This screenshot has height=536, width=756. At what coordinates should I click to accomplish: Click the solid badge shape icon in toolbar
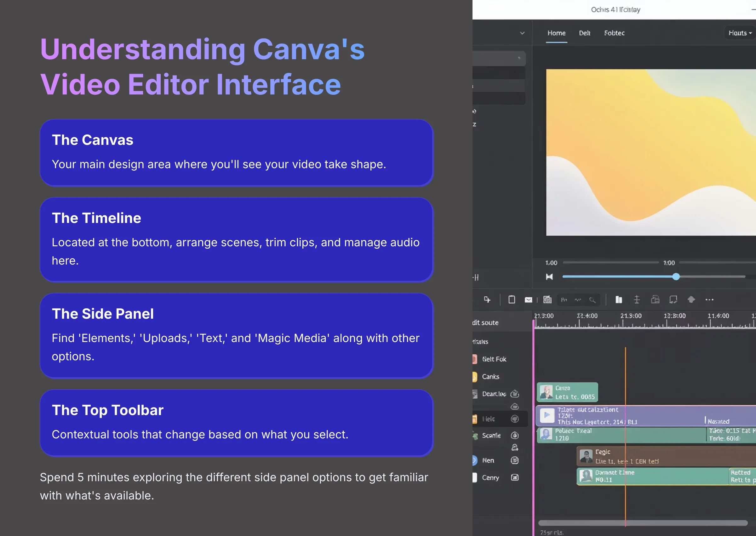coord(691,299)
